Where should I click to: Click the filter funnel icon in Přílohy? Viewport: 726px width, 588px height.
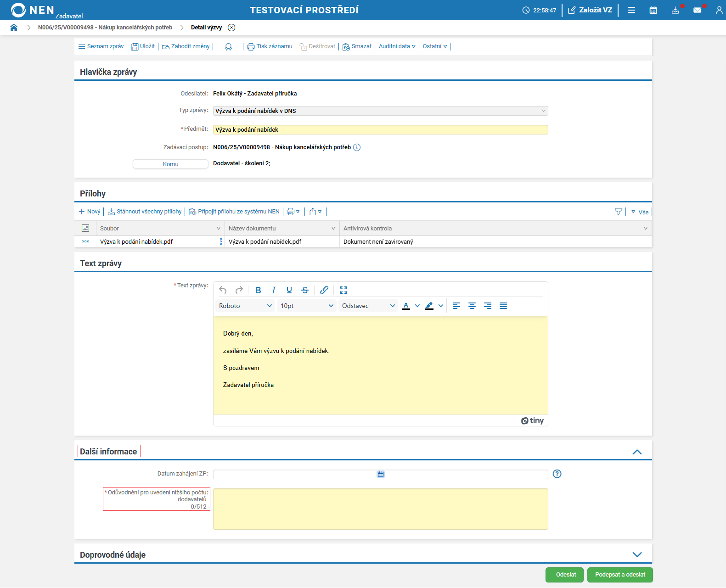(618, 212)
